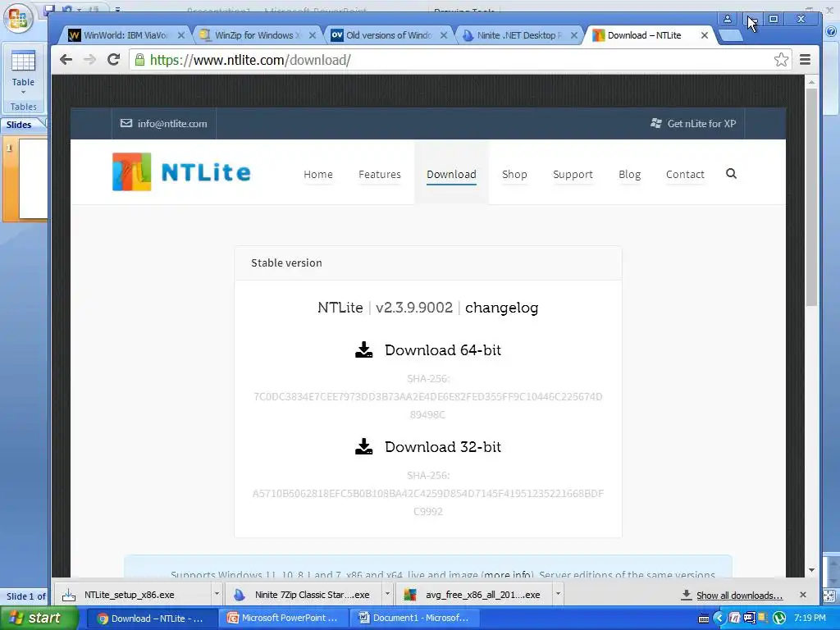
Task: Click the envelope icon beside info@ntlite.com
Action: tap(126, 123)
